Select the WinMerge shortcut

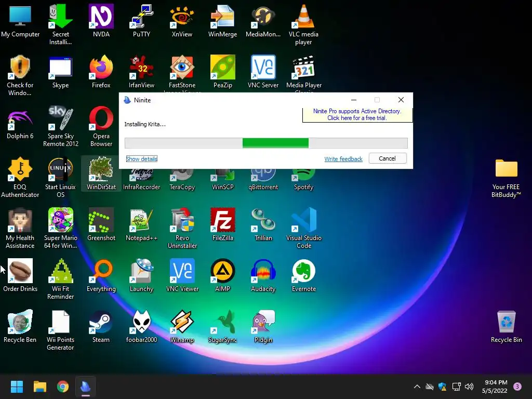pyautogui.click(x=222, y=21)
